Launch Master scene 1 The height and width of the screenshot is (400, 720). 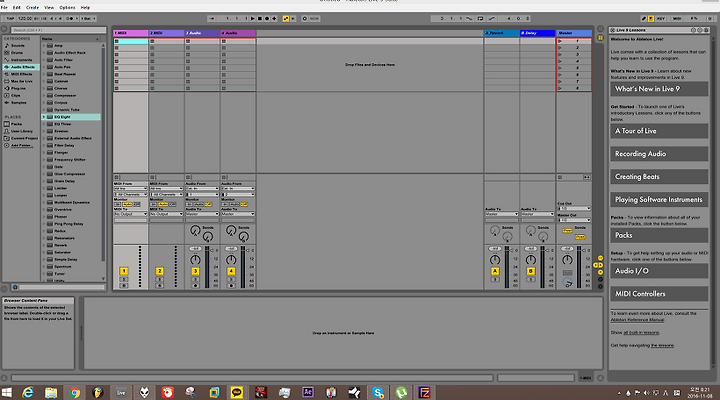click(x=560, y=41)
